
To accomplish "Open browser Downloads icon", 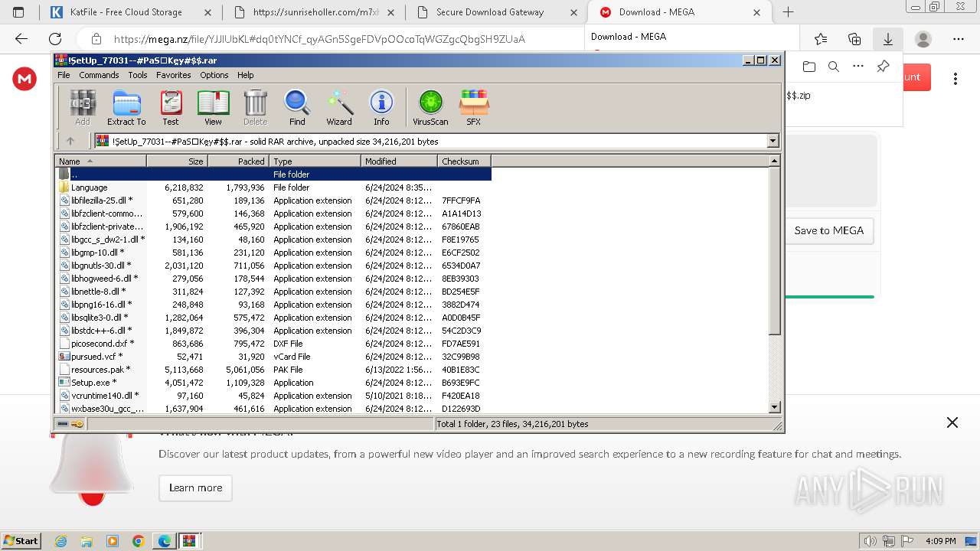I will (x=888, y=39).
